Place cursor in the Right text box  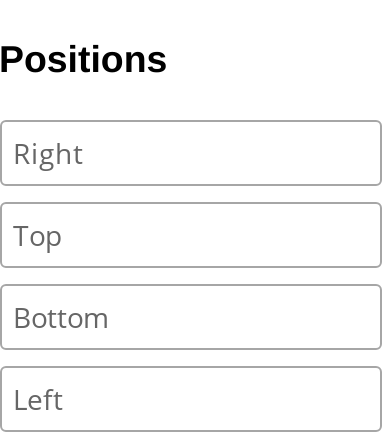(191, 153)
